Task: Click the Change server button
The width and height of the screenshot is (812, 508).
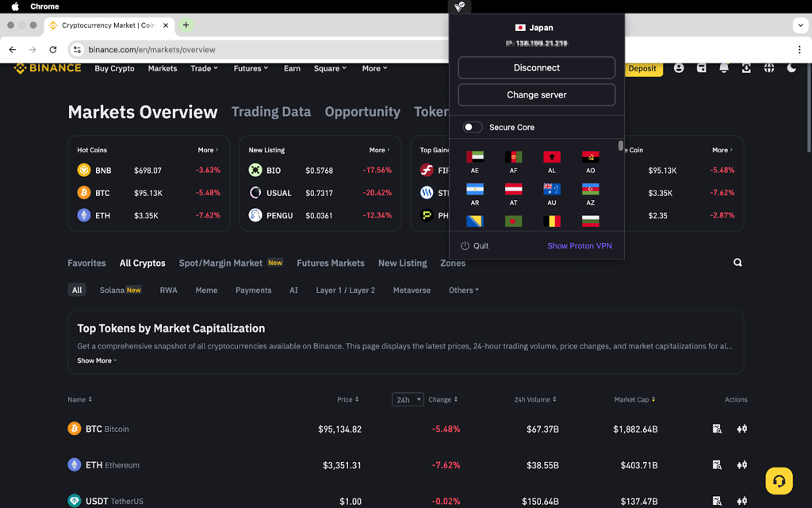Action: coord(537,95)
